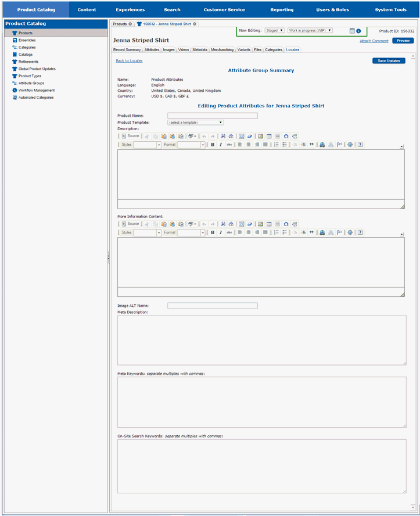
Task: Click Image ALT Name input field
Action: coord(213,306)
